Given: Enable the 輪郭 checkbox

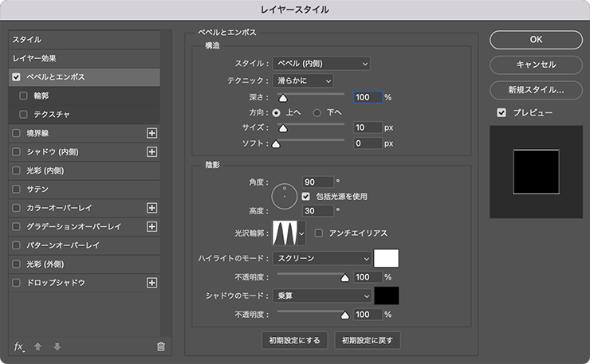Looking at the screenshot, I should 23,96.
